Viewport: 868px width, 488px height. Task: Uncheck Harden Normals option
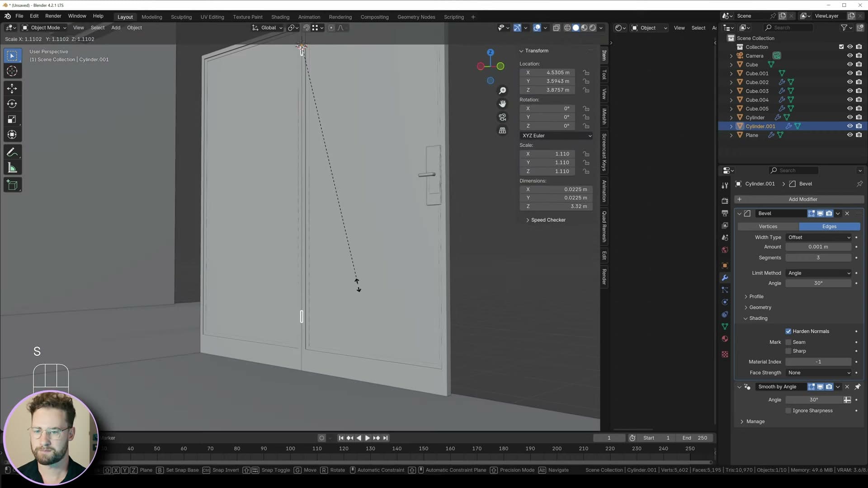(788, 331)
